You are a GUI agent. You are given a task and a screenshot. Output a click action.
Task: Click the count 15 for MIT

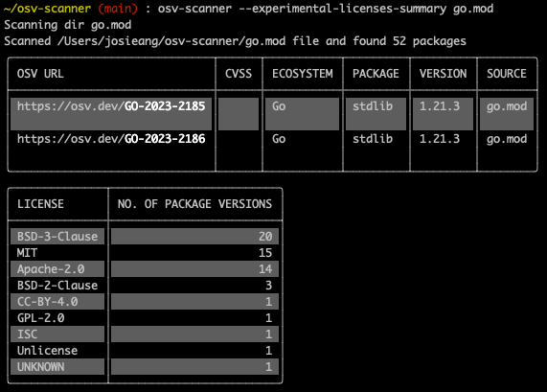pos(265,253)
